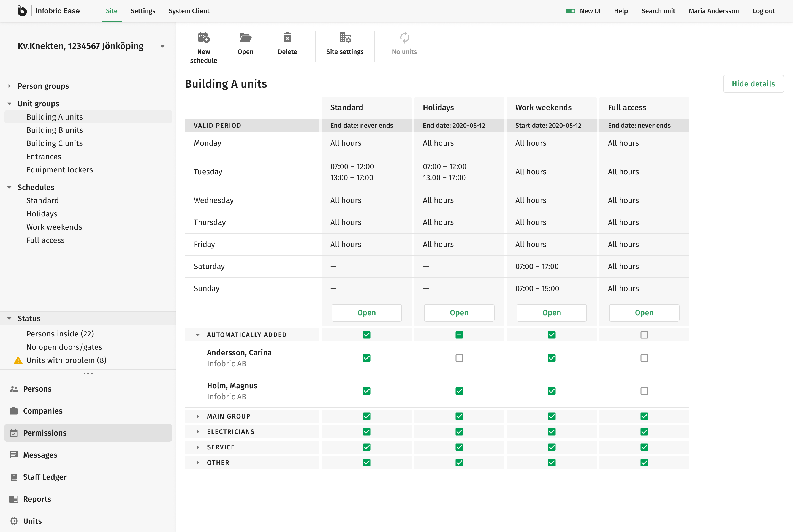Click the Reports icon in sidebar
Image resolution: width=793 pixels, height=532 pixels.
point(13,499)
